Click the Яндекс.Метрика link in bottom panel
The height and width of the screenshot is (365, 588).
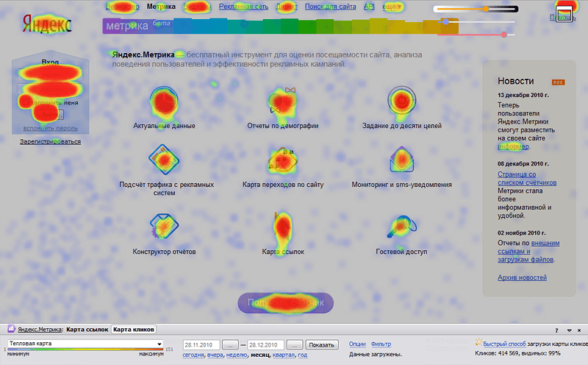tap(40, 330)
